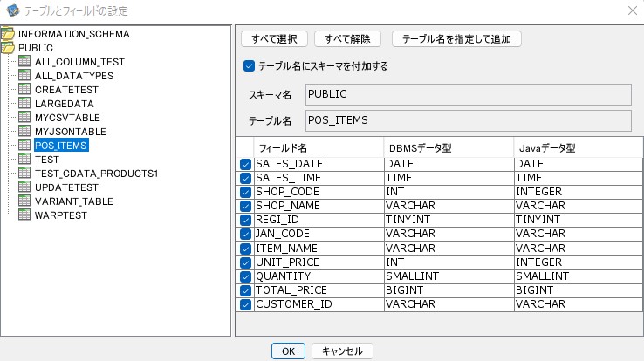
Task: Uncheck the SALES_DATE field checkbox
Action: (245, 164)
